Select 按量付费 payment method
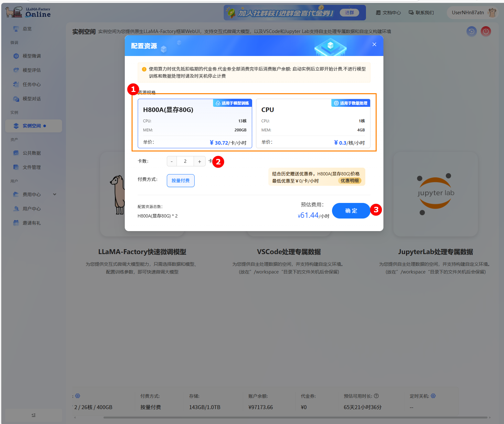This screenshot has width=504, height=424. coord(180,181)
